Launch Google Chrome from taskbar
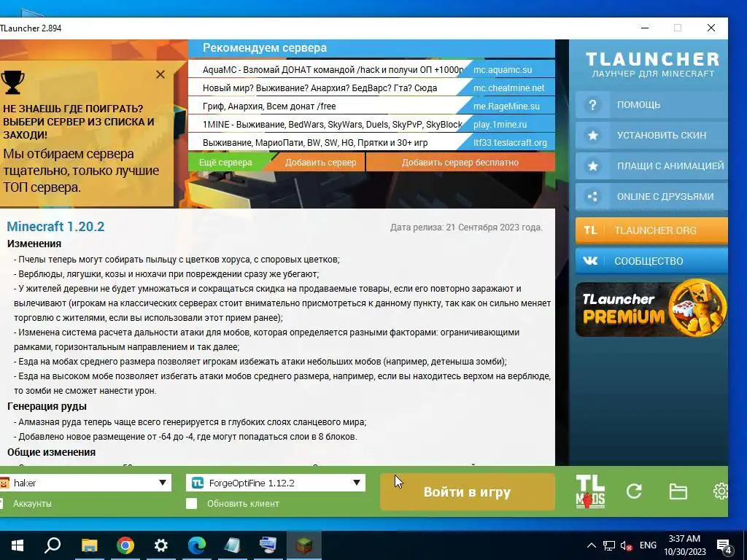Viewport: 747px width, 560px height. click(125, 545)
